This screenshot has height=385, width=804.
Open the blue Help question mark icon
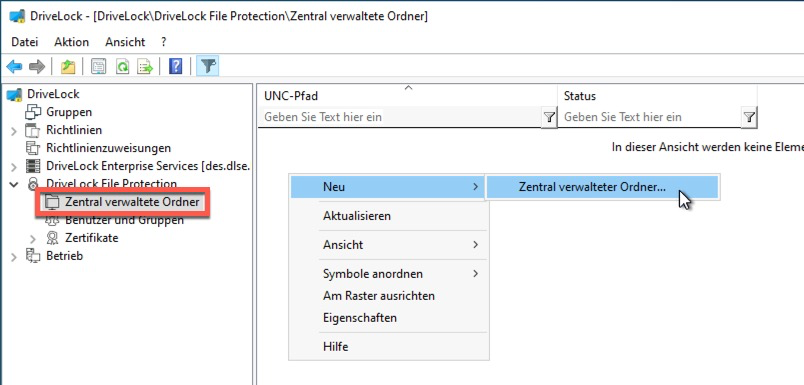coord(175,66)
